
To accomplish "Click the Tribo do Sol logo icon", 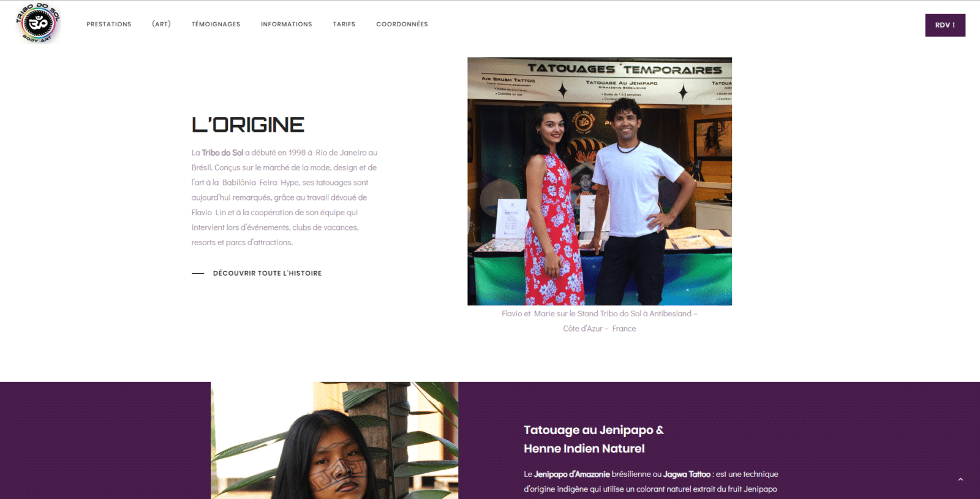I will click(x=38, y=23).
